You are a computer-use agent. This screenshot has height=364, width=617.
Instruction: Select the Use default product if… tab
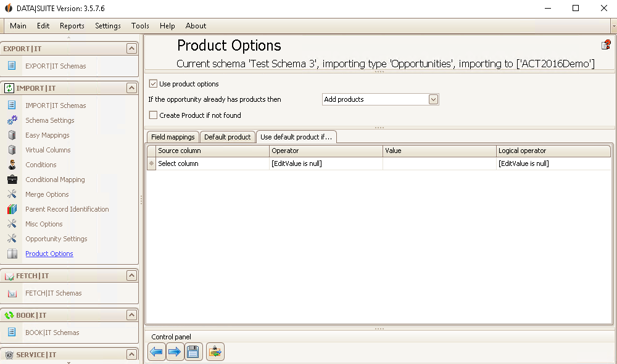[x=296, y=136]
